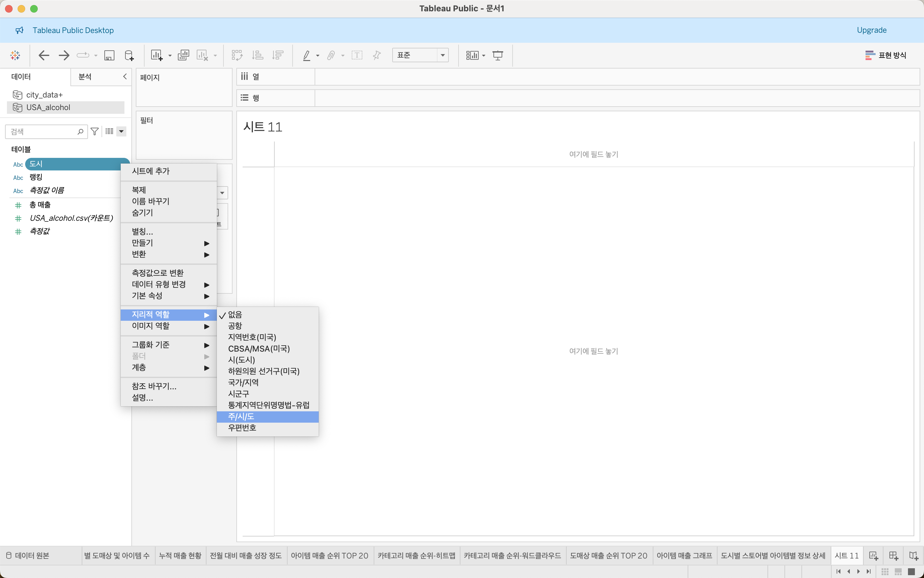Toggle filmstrip view icon at bottom right

tap(898, 571)
